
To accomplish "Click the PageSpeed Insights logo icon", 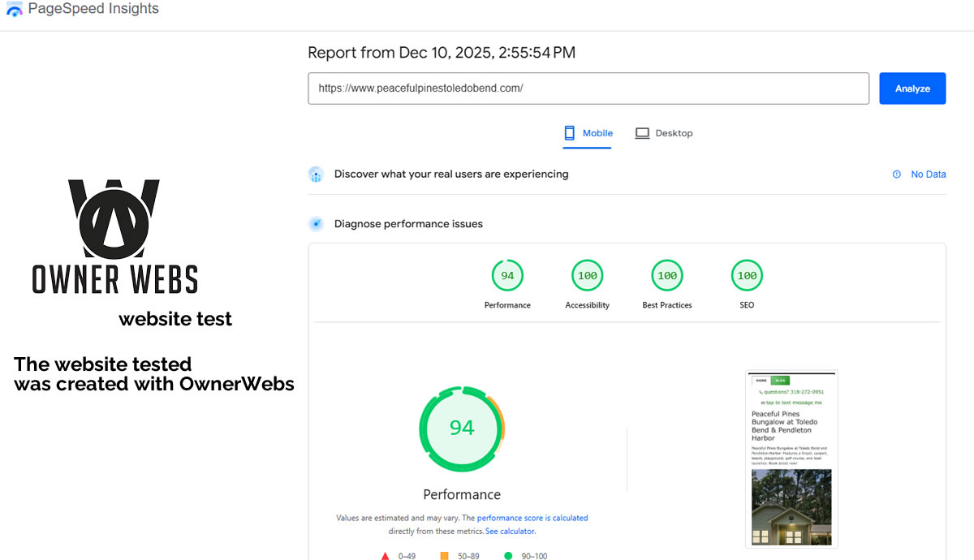I will click(15, 10).
